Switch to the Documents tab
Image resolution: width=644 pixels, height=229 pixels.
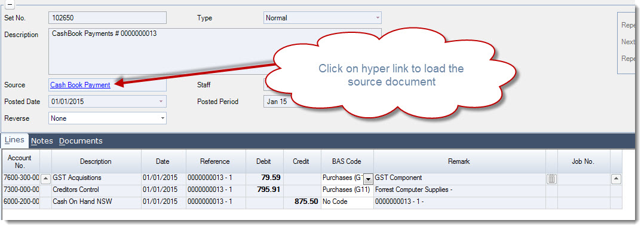pos(81,141)
